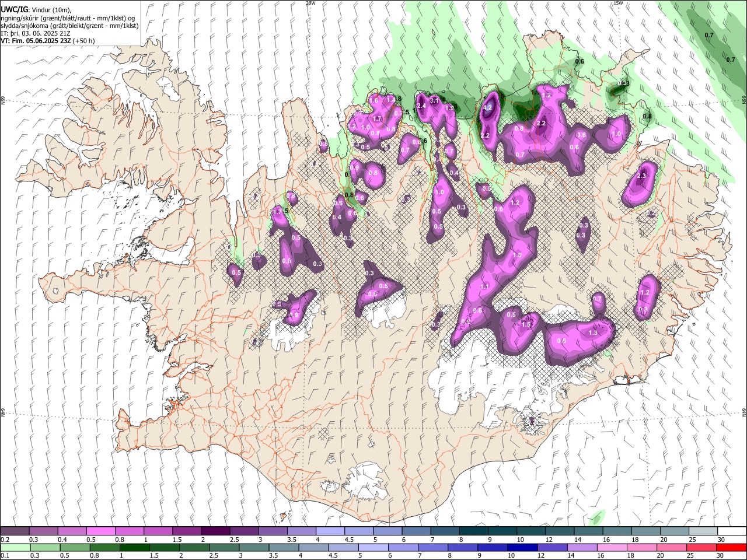The width and height of the screenshot is (747, 560).
Task: Click the '0.1' label in the legend
Action: 4,555
